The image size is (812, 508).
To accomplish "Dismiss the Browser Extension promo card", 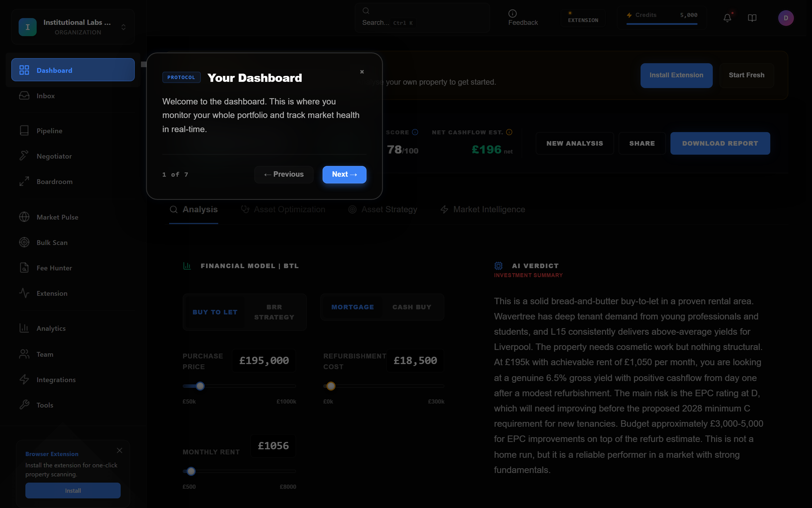I will [x=120, y=450].
